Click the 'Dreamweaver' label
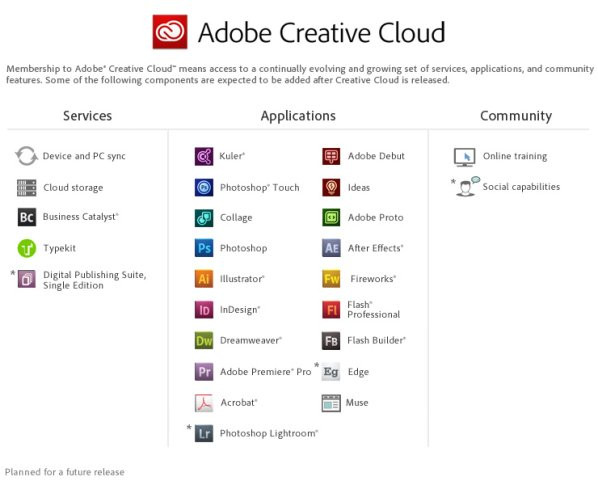This screenshot has height=485, width=598. [x=251, y=340]
